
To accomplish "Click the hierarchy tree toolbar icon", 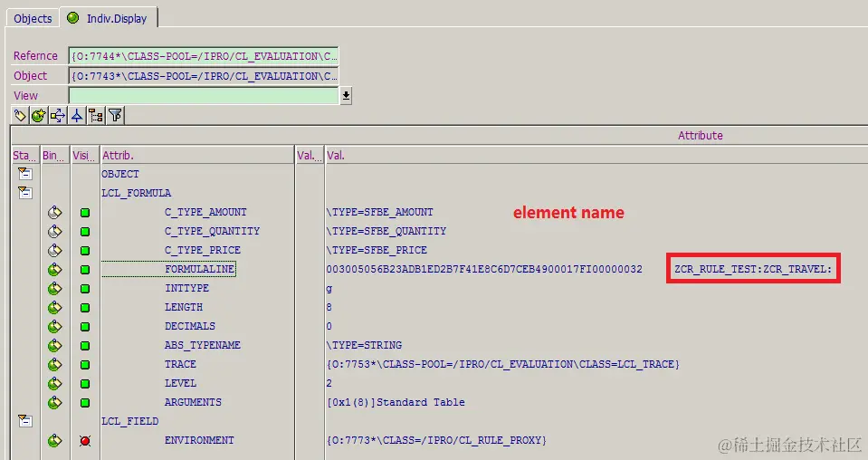I will point(96,116).
